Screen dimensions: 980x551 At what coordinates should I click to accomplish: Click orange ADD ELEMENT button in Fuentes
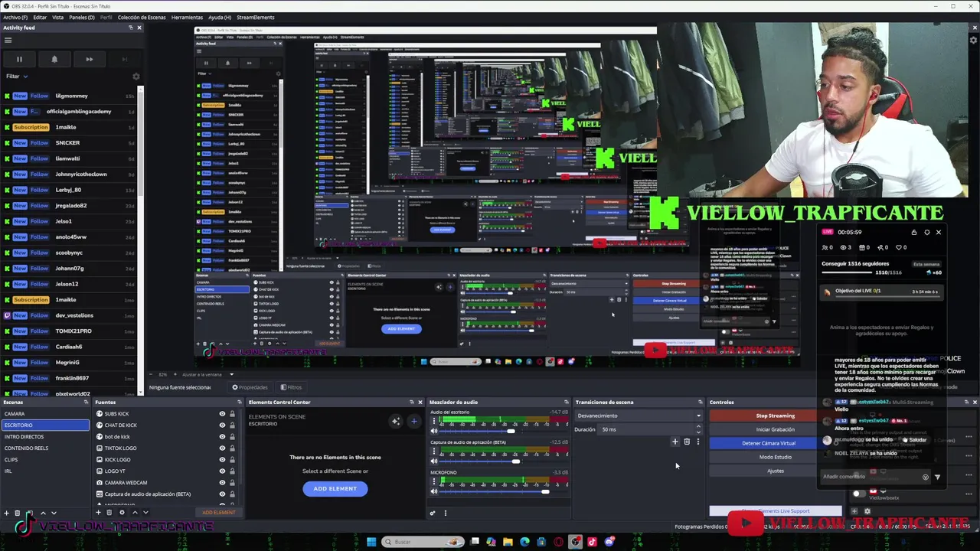point(218,513)
